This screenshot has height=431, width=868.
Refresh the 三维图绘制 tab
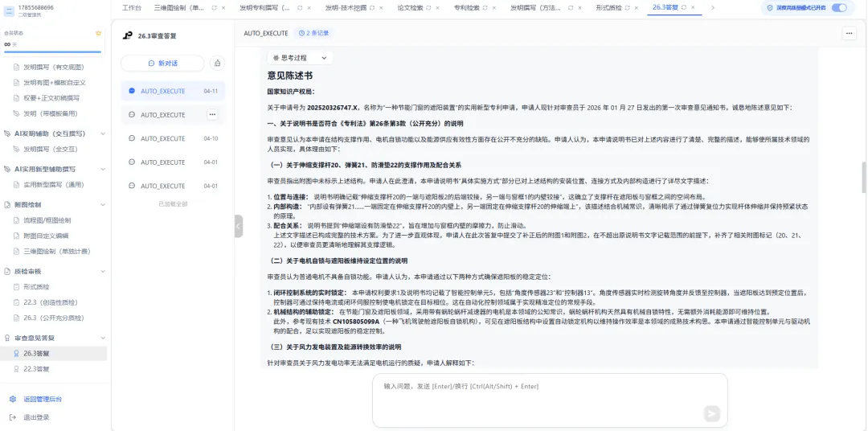pyautogui.click(x=215, y=8)
